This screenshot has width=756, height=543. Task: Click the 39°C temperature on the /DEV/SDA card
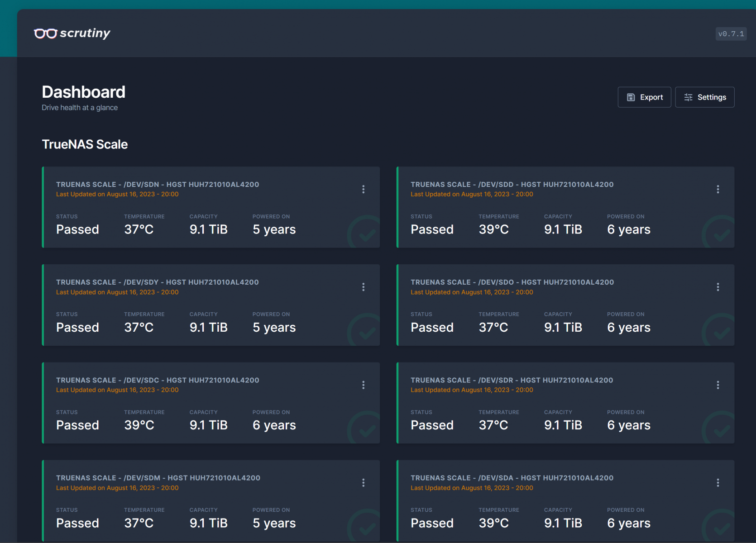[x=494, y=523]
